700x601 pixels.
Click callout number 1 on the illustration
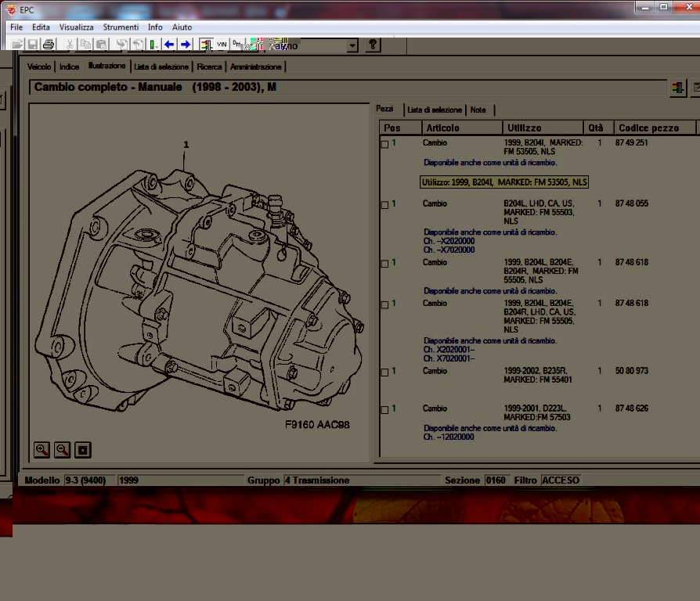(x=186, y=145)
